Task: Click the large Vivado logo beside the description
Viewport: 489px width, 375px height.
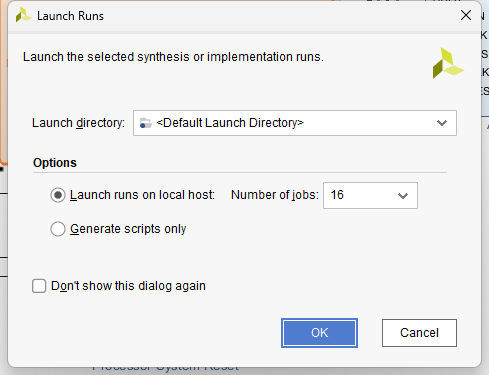Action: (448, 63)
